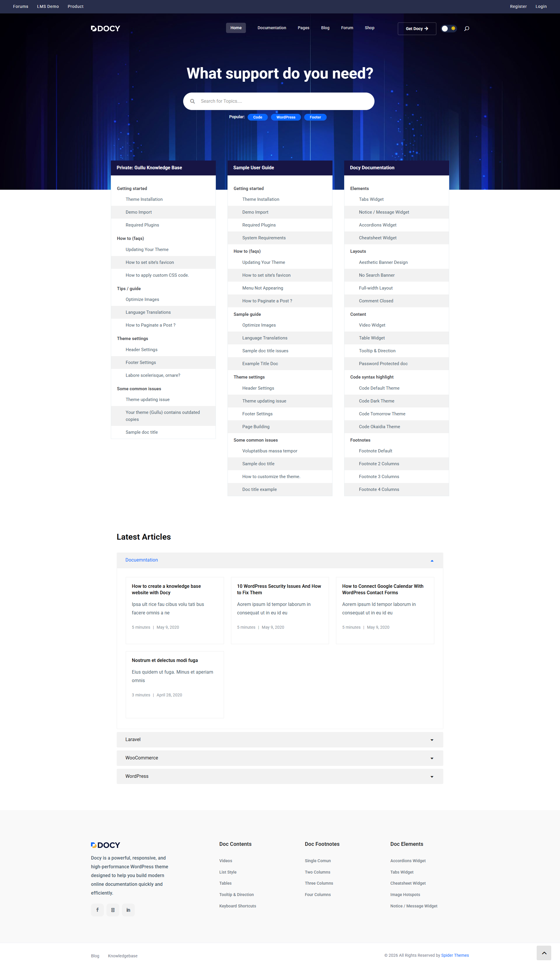Screen dimensions: 560x969
Task: Expand the Laravel accordion
Action: coord(280,739)
